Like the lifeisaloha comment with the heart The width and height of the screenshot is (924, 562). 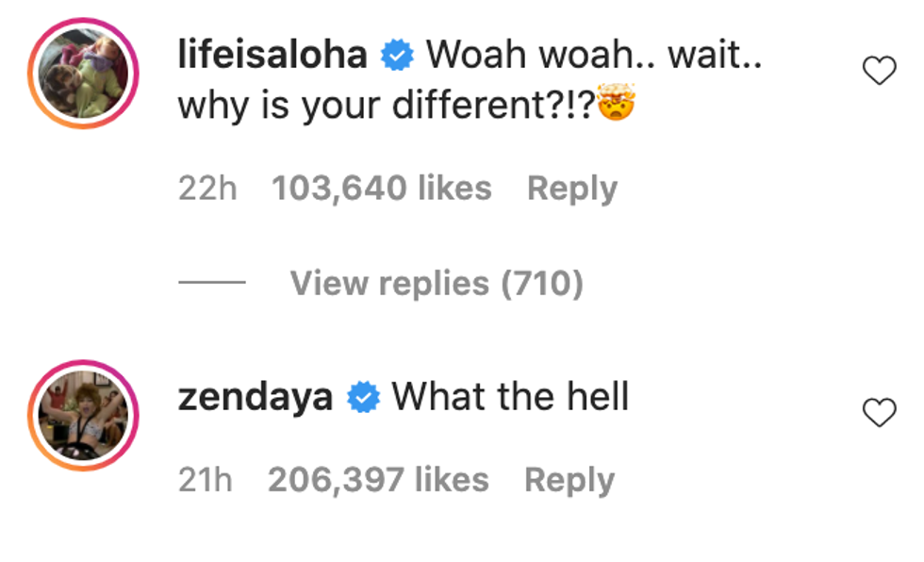point(879,71)
